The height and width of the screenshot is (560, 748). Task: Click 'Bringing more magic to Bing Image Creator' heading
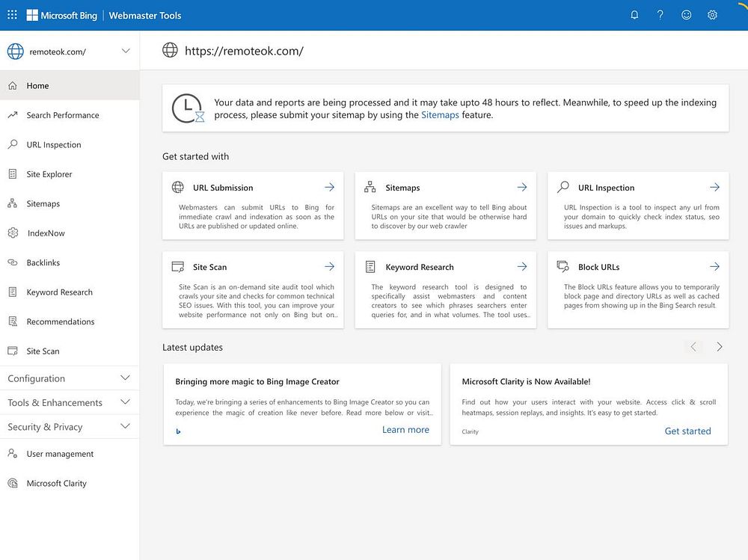[257, 381]
